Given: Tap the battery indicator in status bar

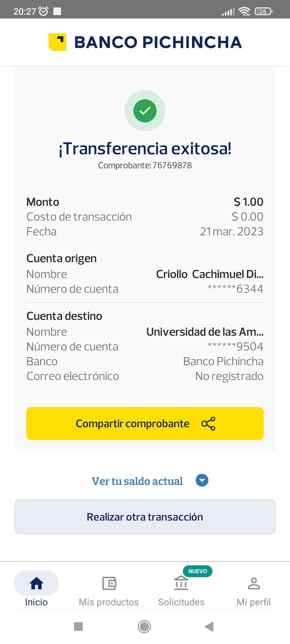Looking at the screenshot, I should tap(264, 11).
